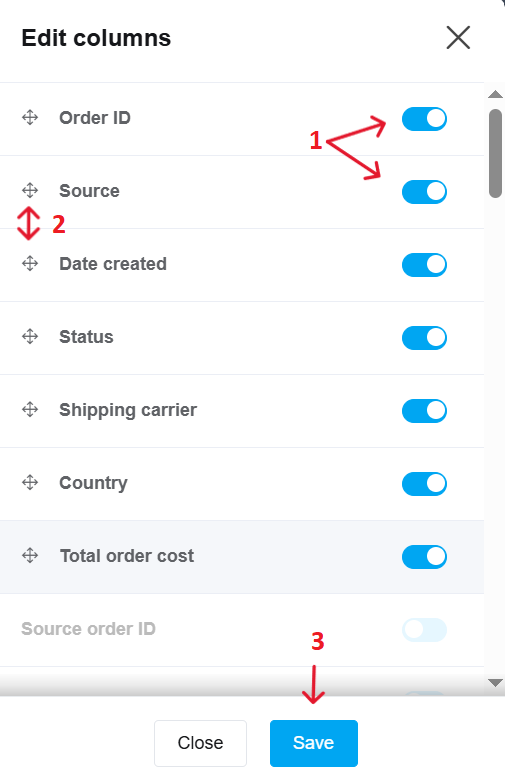Click the Close button
The height and width of the screenshot is (775, 505).
[x=200, y=743]
